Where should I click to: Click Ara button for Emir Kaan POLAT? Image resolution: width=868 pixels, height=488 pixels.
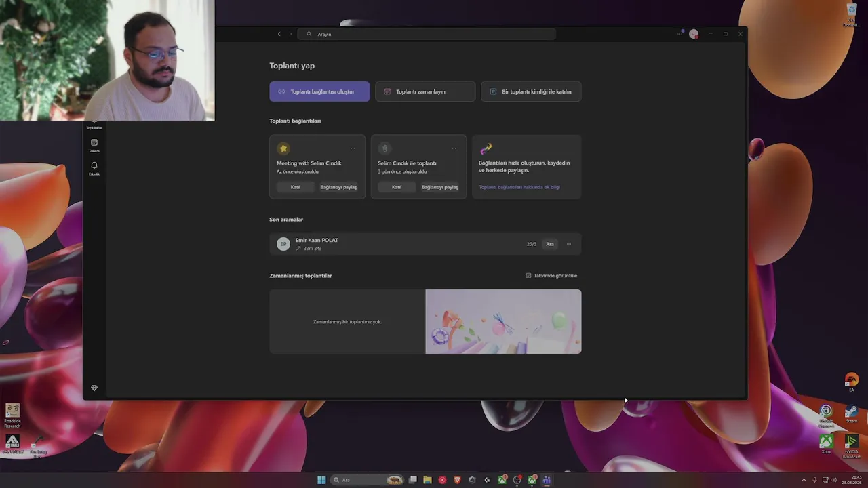pos(550,244)
